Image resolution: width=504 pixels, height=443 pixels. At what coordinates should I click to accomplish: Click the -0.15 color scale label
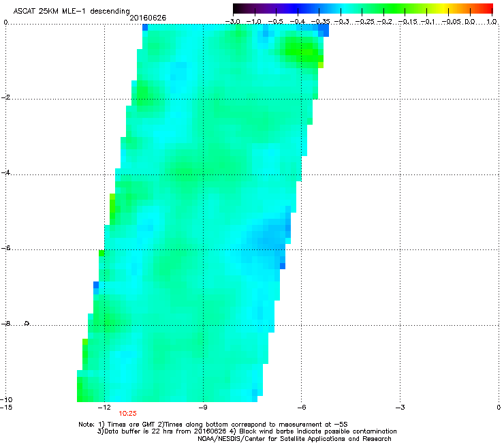[x=407, y=22]
